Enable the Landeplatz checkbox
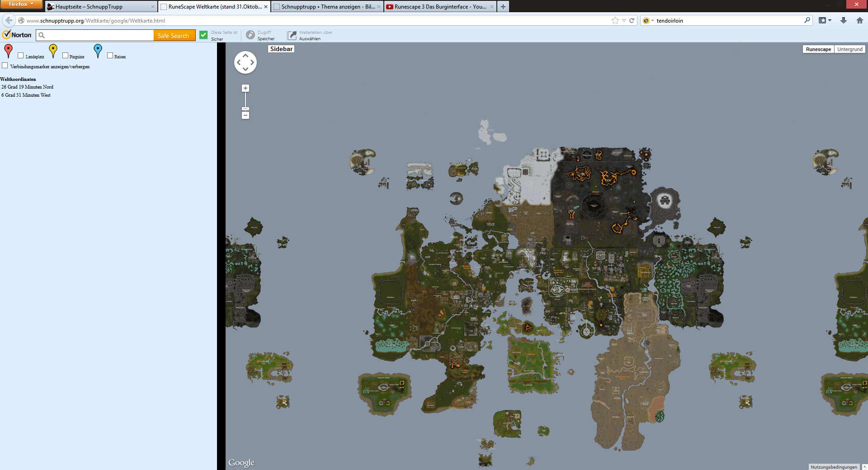 (21, 56)
